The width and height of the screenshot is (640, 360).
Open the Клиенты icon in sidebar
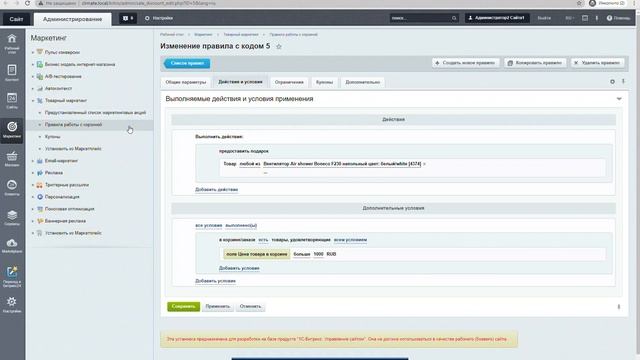click(x=12, y=185)
